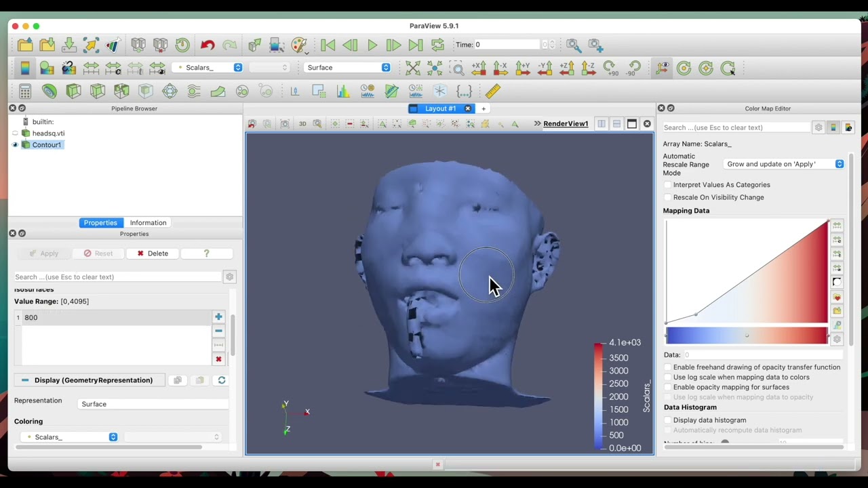Click the Save Data icon
868x488 pixels.
click(x=69, y=45)
